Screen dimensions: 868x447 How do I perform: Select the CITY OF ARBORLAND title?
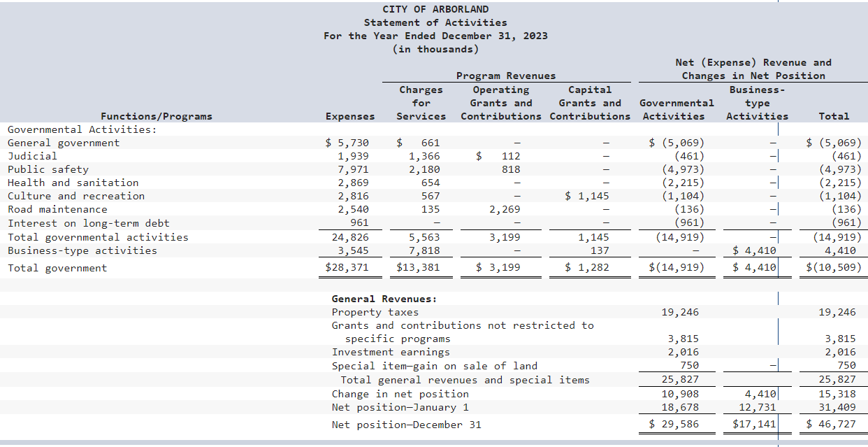tap(434, 9)
